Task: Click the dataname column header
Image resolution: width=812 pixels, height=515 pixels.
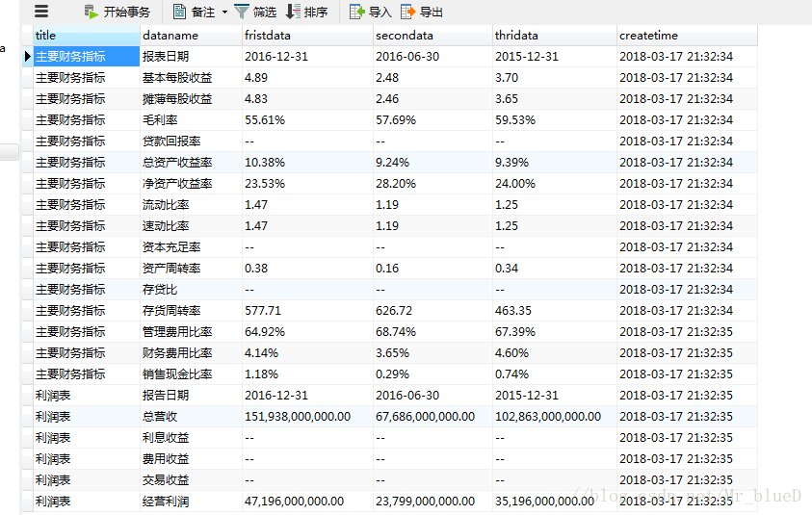Action: 191,36
